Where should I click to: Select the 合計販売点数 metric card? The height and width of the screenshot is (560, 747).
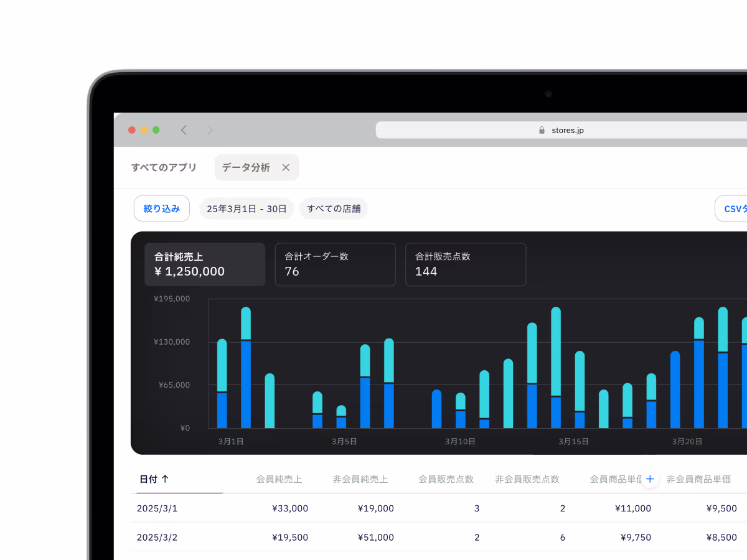coord(465,264)
